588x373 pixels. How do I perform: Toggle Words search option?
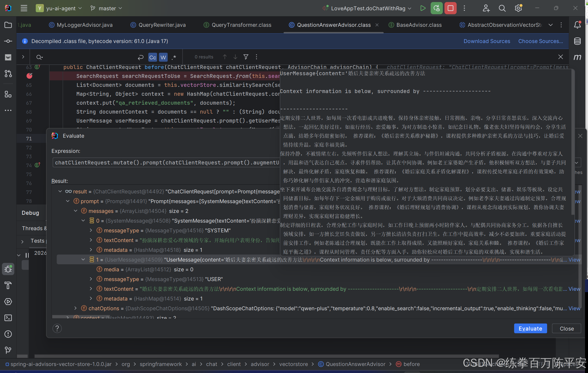pos(163,57)
